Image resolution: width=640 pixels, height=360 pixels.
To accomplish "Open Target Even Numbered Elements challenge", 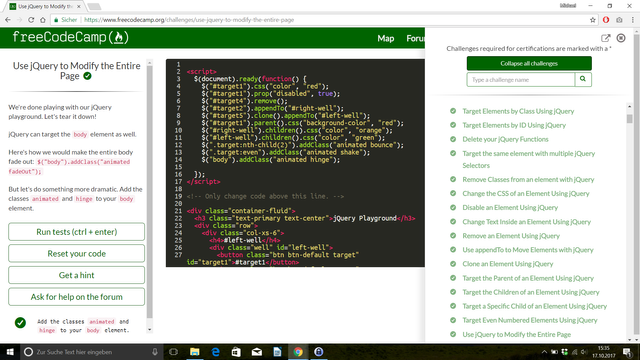I will point(530,320).
